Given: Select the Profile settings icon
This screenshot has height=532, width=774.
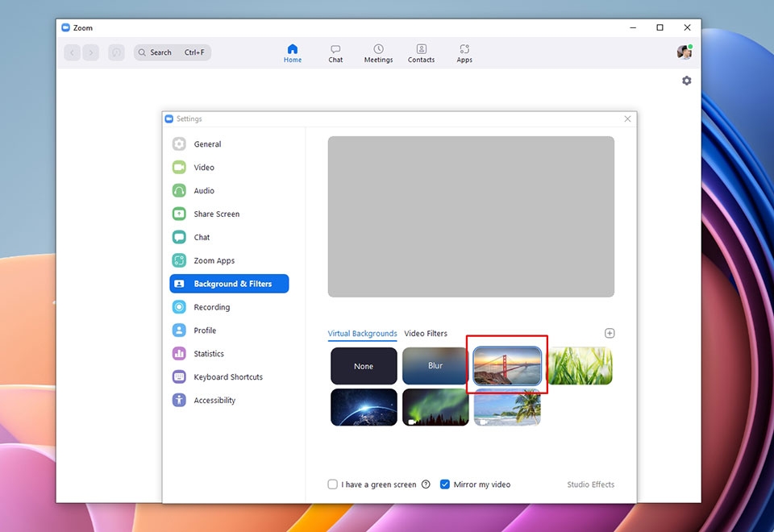Looking at the screenshot, I should tap(179, 330).
